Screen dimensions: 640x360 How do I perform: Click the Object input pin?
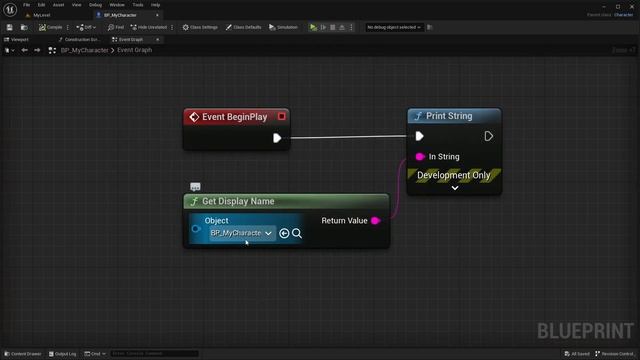[x=196, y=229]
